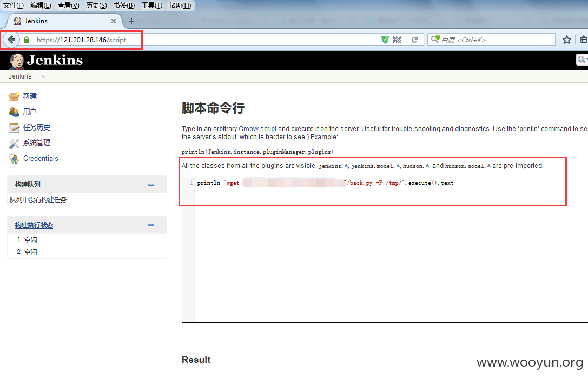Open the 查看(V) menu
588x378 pixels.
[x=68, y=5]
